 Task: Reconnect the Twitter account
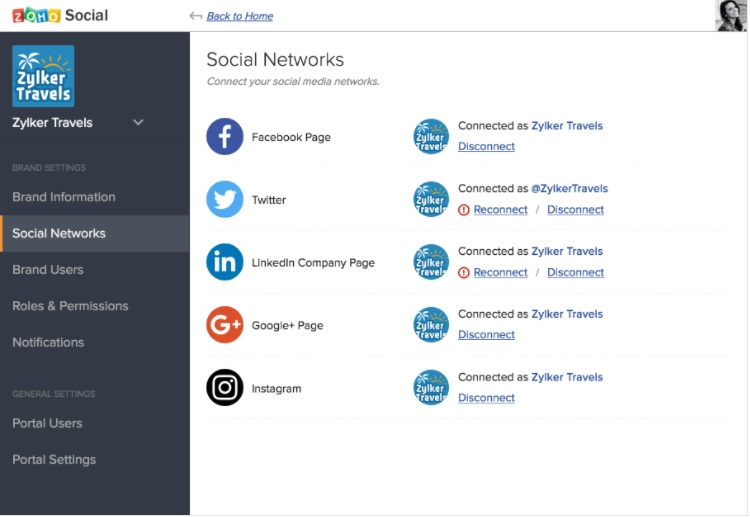(x=500, y=210)
